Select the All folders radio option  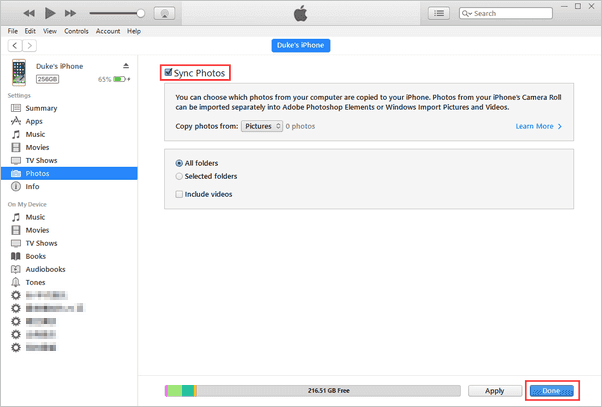[179, 162]
